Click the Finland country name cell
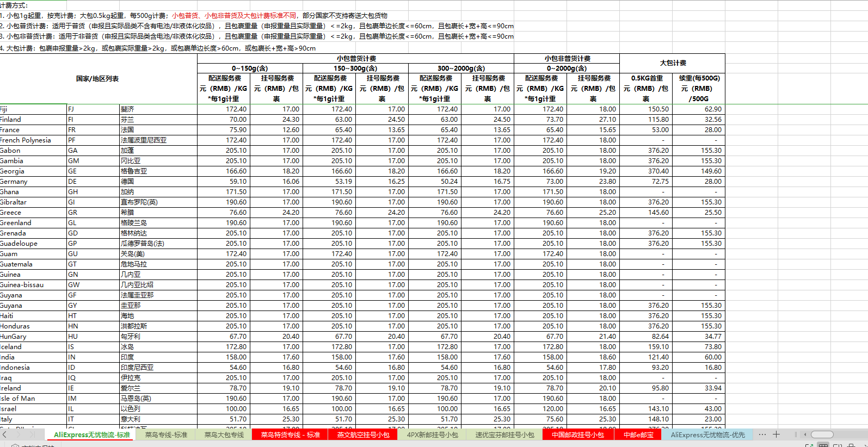 click(x=33, y=120)
